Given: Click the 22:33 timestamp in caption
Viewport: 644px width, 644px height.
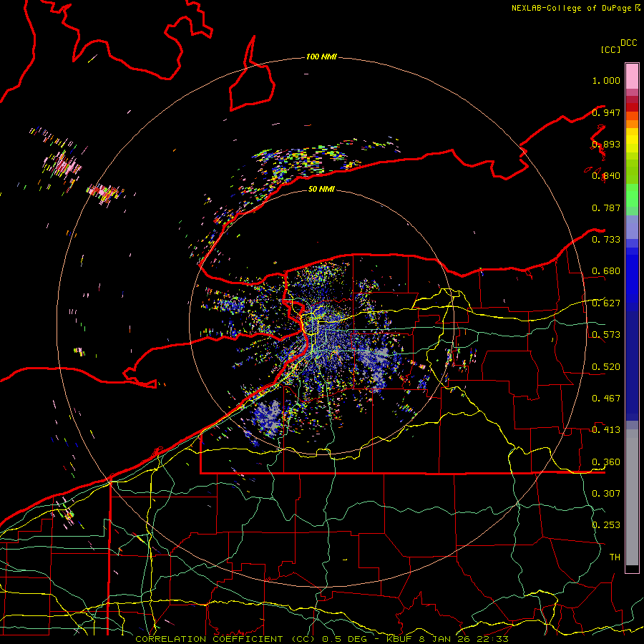Looking at the screenshot, I should [492, 639].
